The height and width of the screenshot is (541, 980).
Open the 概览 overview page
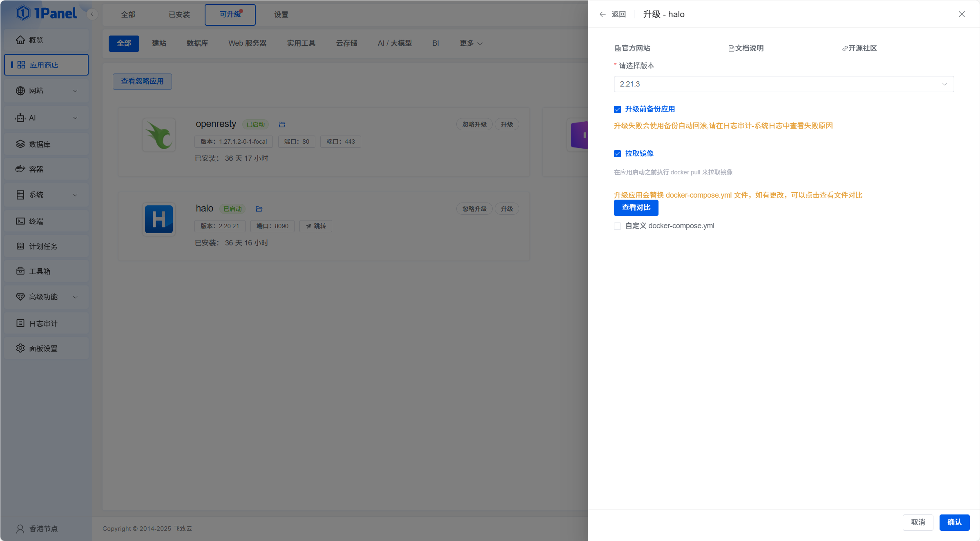click(36, 40)
